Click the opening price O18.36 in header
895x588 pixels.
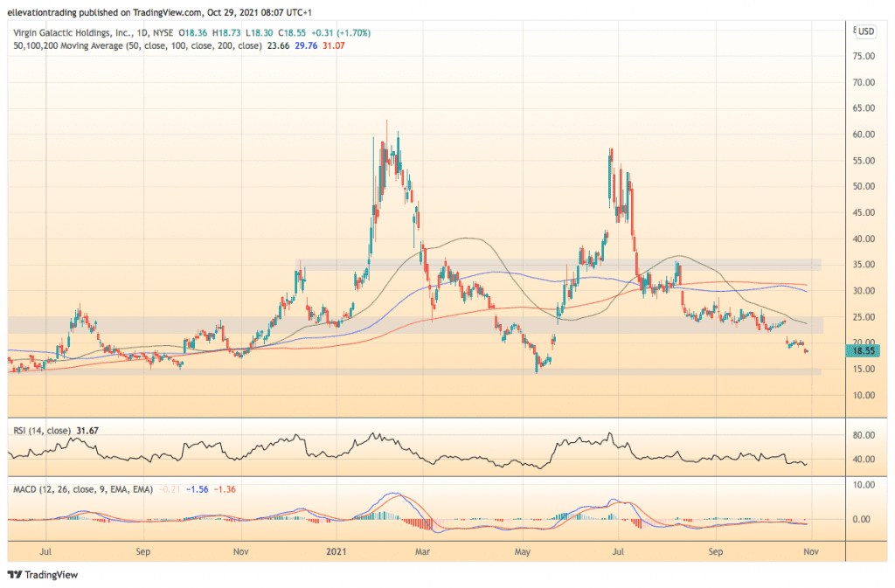(193, 33)
